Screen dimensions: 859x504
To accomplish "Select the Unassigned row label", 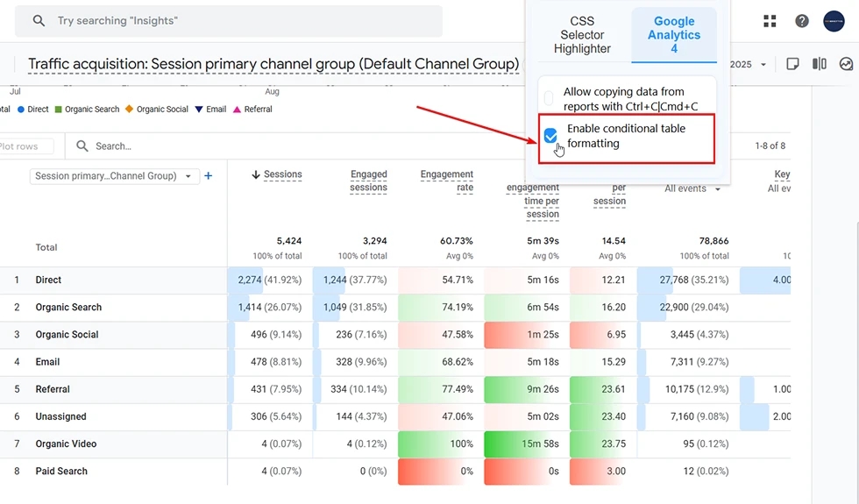I will pos(60,417).
